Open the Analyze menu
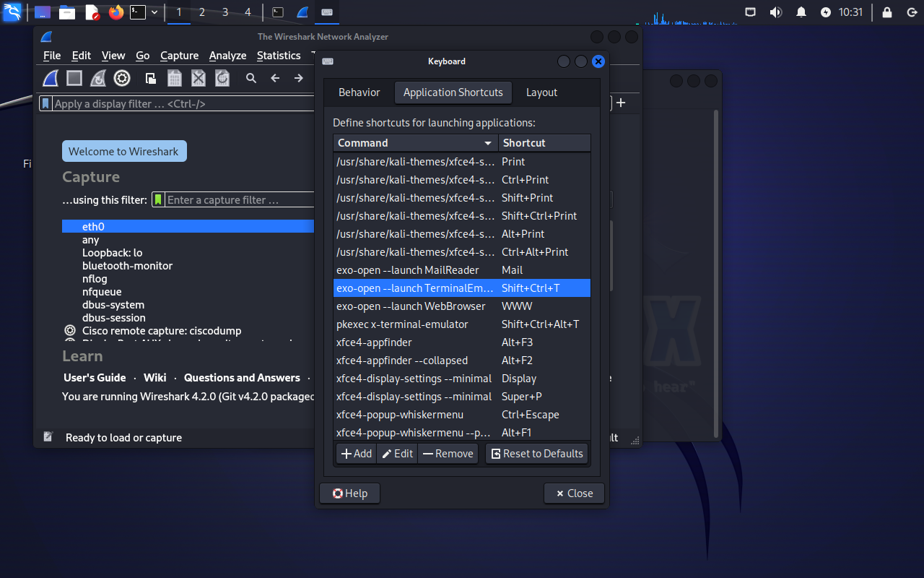 (227, 56)
